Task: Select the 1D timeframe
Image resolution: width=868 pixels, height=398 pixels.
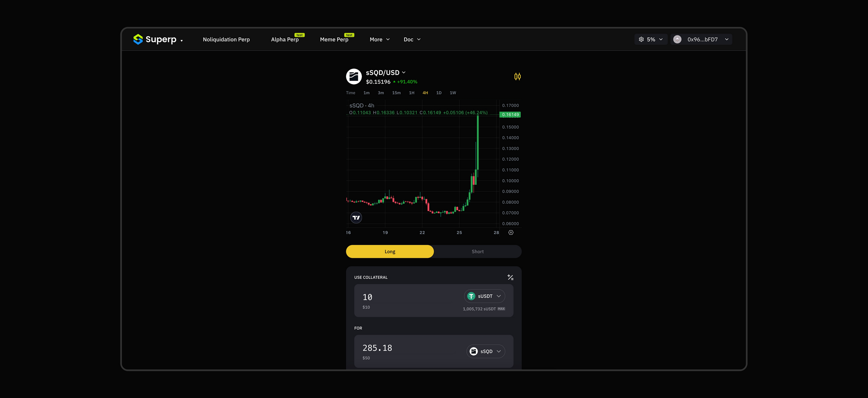Action: click(x=439, y=93)
